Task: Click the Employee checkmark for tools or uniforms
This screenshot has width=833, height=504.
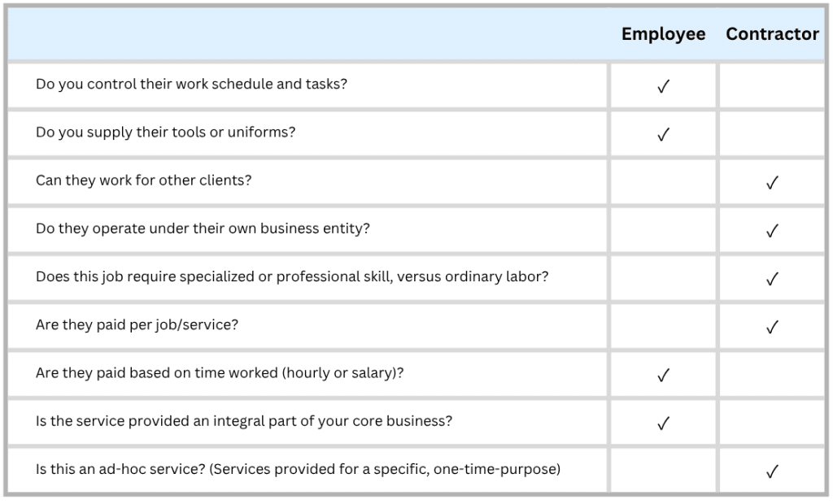Action: 663,134
